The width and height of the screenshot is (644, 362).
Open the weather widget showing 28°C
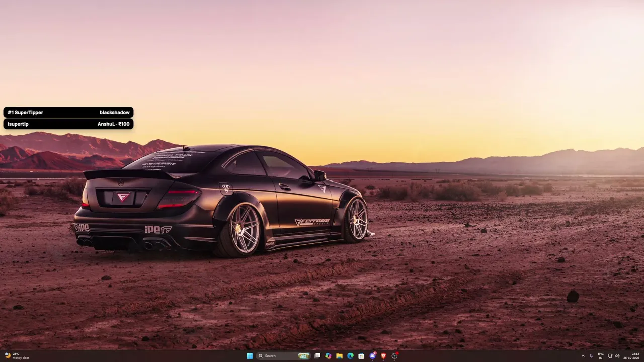17,356
